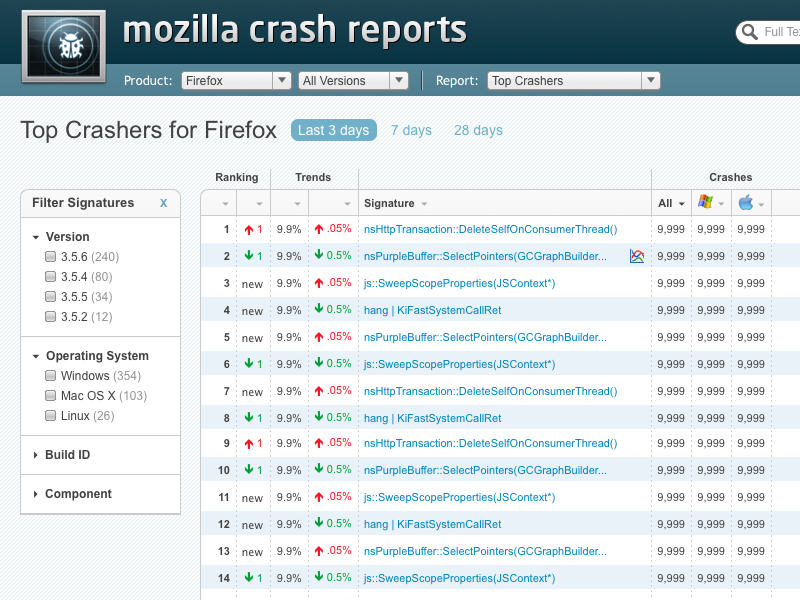Image resolution: width=800 pixels, height=600 pixels.
Task: Check the version 3.5.5 checkbox
Action: pyautogui.click(x=51, y=296)
